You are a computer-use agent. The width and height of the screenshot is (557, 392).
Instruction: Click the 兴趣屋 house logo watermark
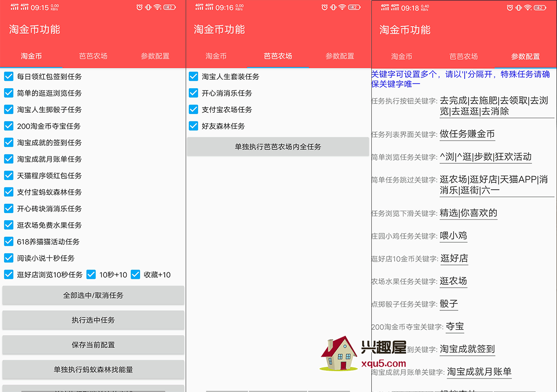click(339, 353)
